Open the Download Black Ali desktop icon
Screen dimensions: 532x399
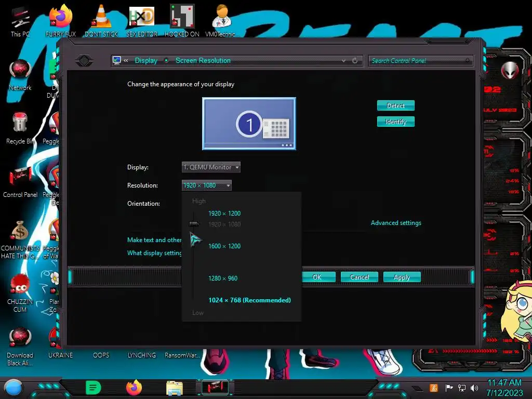point(20,346)
